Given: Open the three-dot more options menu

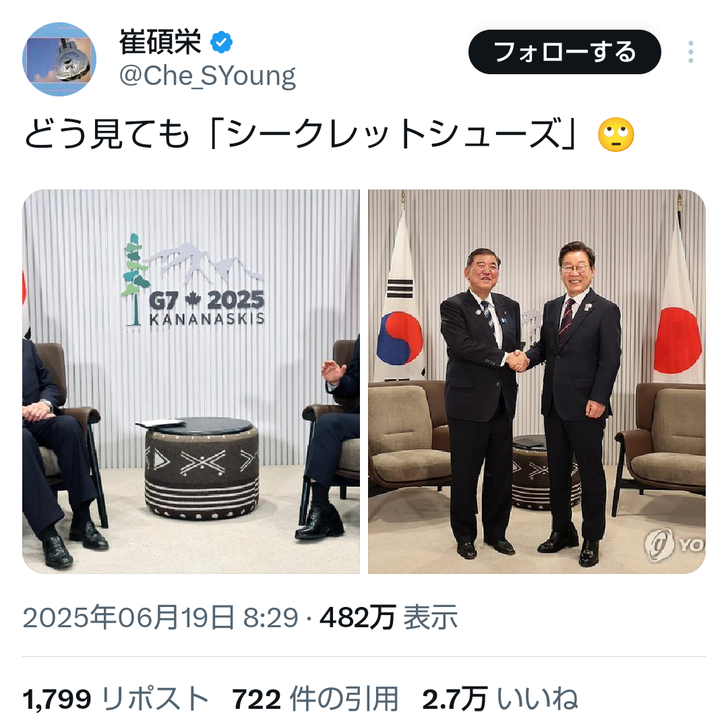Looking at the screenshot, I should click(690, 51).
